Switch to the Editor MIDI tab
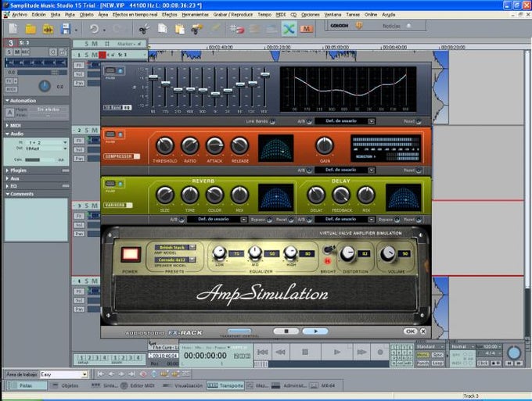This screenshot has height=401, width=532. (x=138, y=385)
